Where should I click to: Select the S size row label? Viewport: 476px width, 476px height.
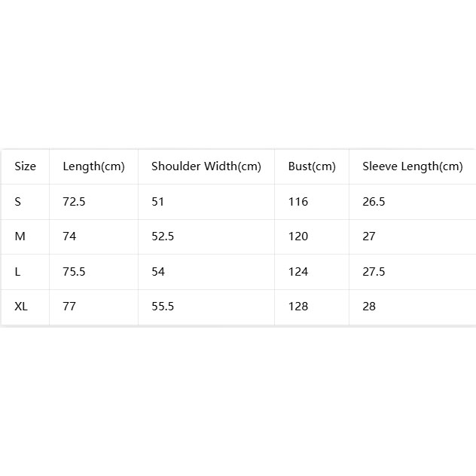(x=25, y=202)
